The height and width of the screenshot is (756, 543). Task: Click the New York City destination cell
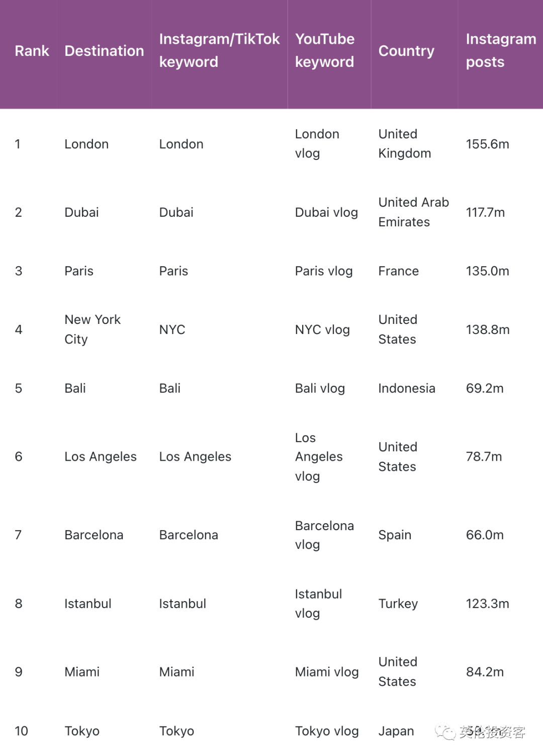pyautogui.click(x=93, y=329)
